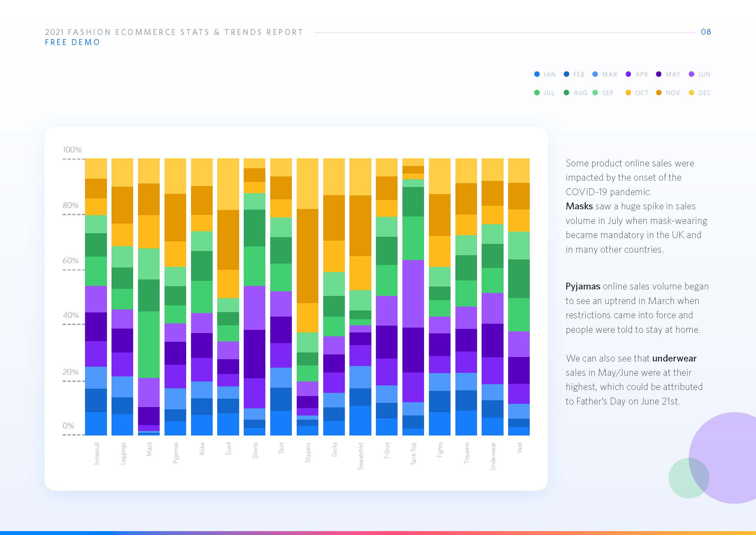
Task: Click the December segment of Scarf bar
Action: coord(228,184)
